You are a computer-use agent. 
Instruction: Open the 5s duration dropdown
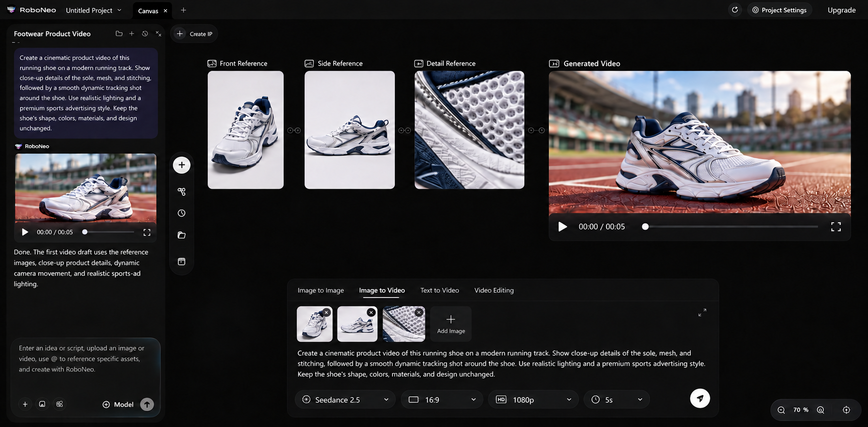point(616,399)
